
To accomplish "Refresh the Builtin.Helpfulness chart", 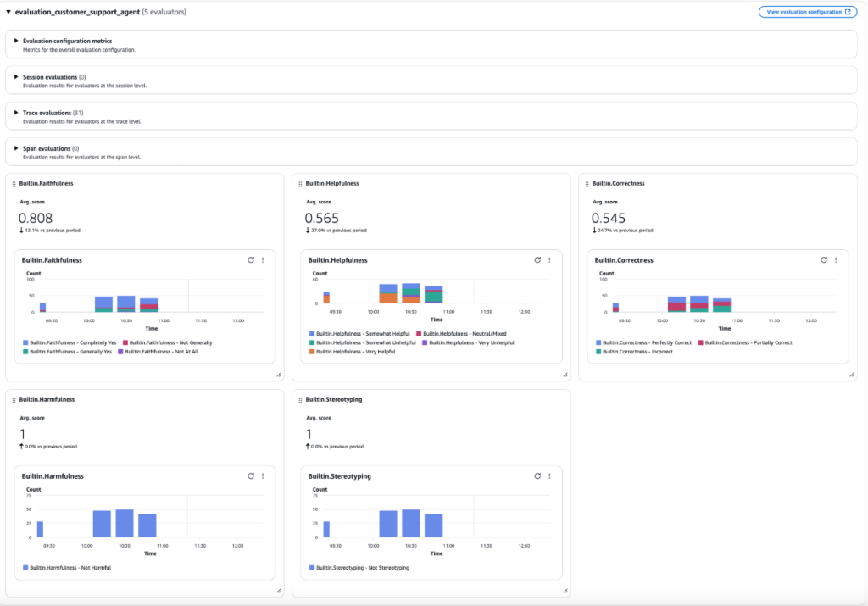I will [537, 260].
